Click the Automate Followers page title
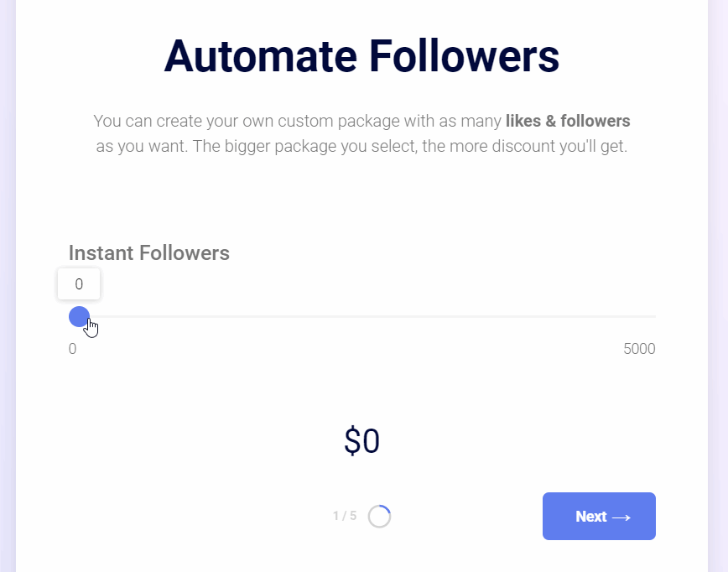The image size is (728, 572). click(361, 56)
